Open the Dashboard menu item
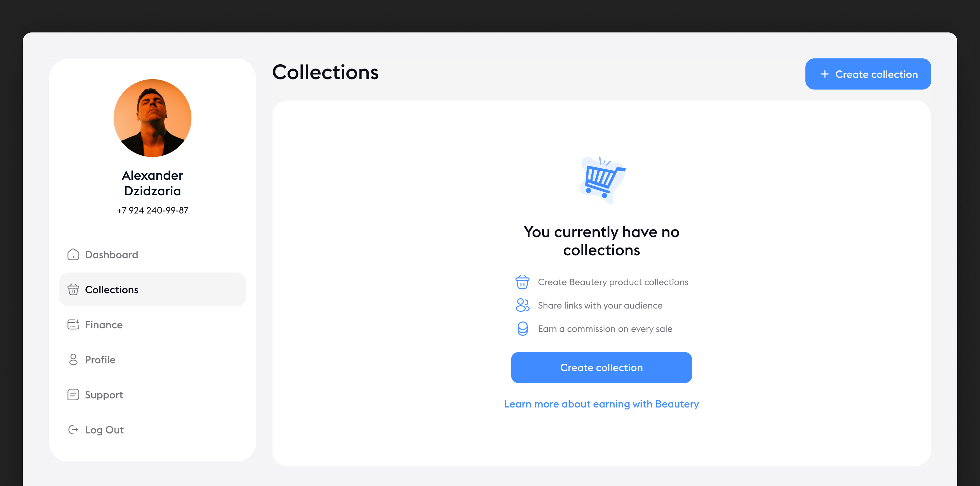The height and width of the screenshot is (486, 980). coord(112,254)
